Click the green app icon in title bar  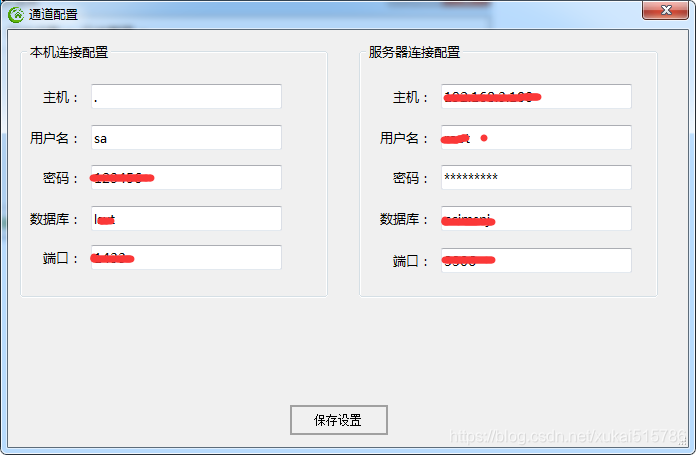pos(16,15)
